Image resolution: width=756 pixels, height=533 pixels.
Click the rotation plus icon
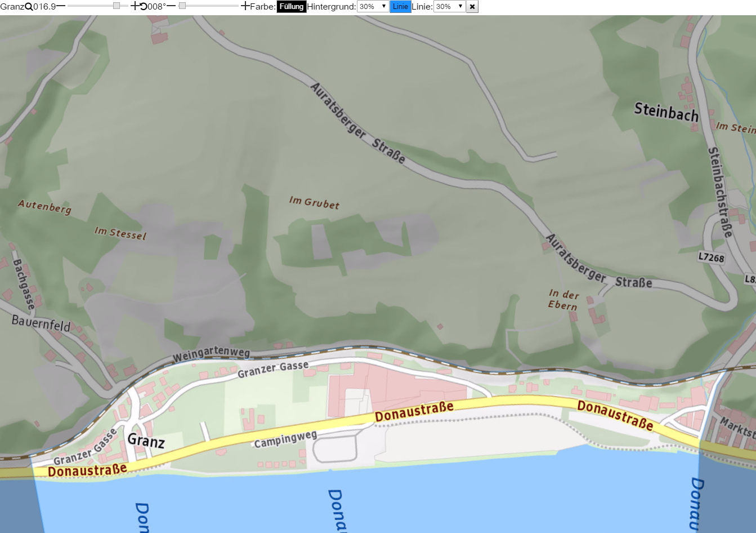tap(245, 6)
